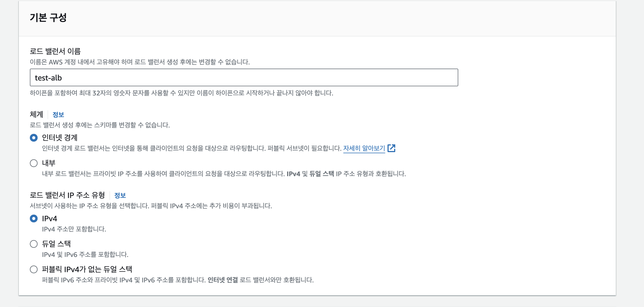644x307 pixels.
Task: Click the external link icon beside 자세히 알아보기
Action: click(x=391, y=148)
